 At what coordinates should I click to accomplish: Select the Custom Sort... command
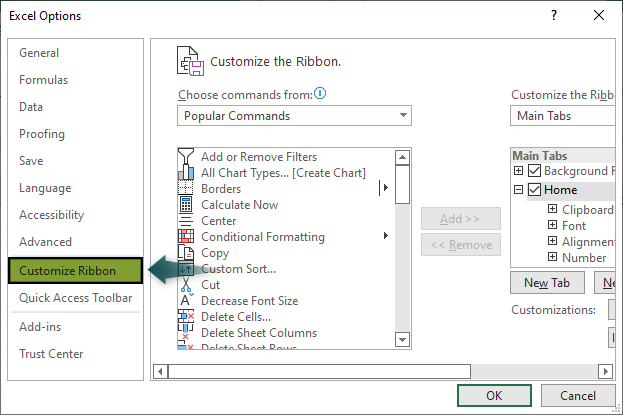click(x=238, y=269)
